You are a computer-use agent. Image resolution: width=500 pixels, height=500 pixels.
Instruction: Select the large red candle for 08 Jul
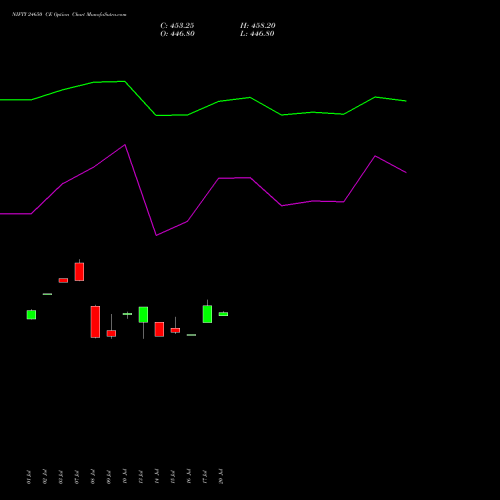pos(95,322)
